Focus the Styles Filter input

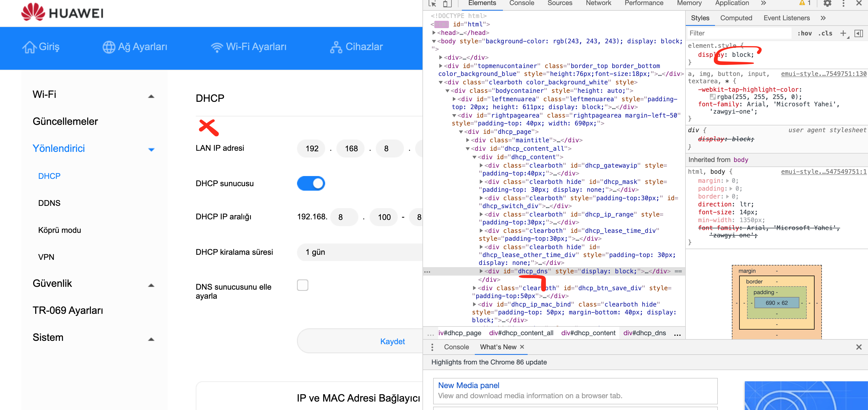pyautogui.click(x=739, y=33)
